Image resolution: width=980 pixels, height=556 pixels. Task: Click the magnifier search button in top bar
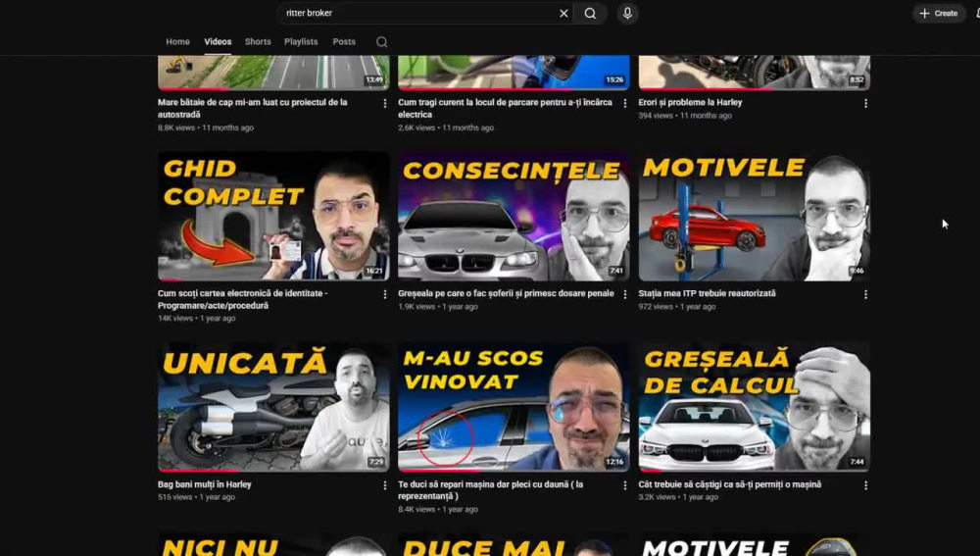(590, 13)
